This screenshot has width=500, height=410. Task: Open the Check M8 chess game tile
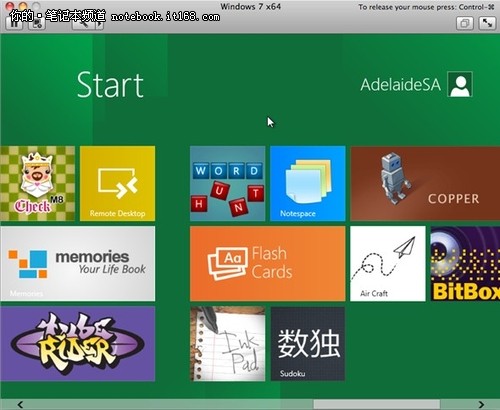click(37, 183)
